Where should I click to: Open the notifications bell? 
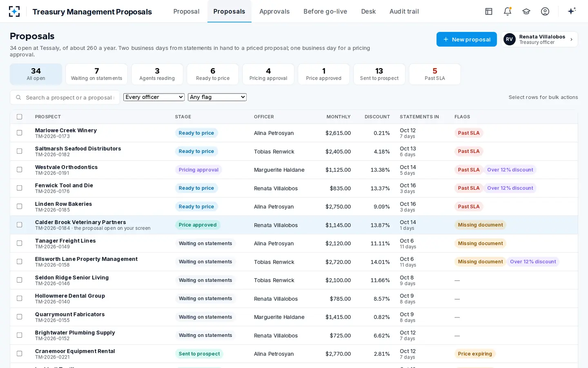[508, 11]
